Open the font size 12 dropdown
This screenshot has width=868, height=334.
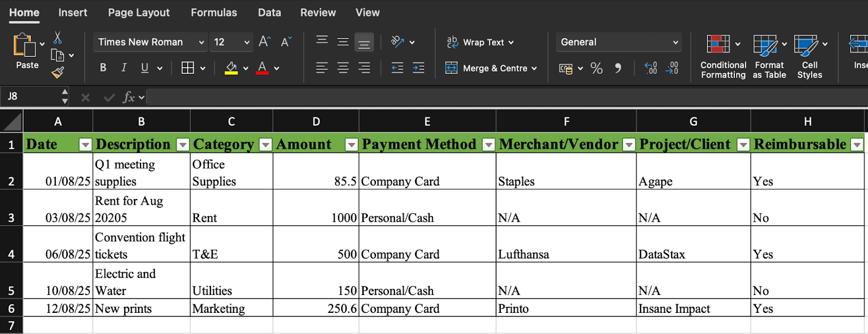(247, 42)
